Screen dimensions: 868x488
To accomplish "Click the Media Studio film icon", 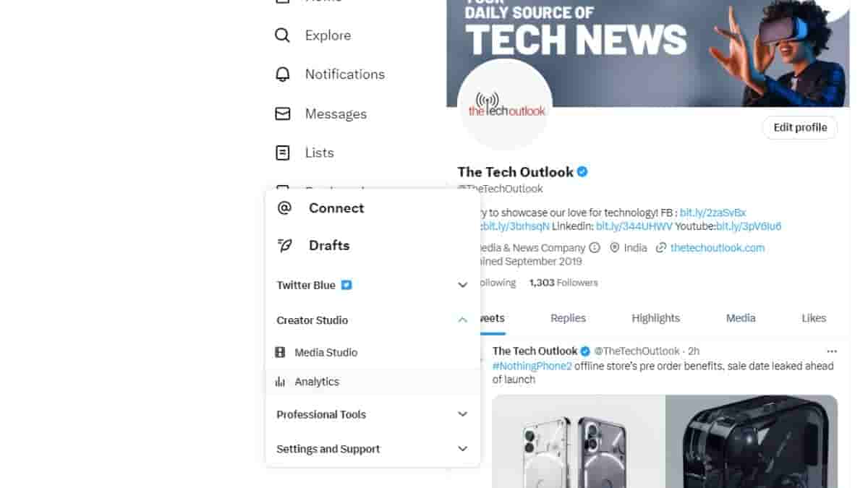I will click(x=281, y=352).
